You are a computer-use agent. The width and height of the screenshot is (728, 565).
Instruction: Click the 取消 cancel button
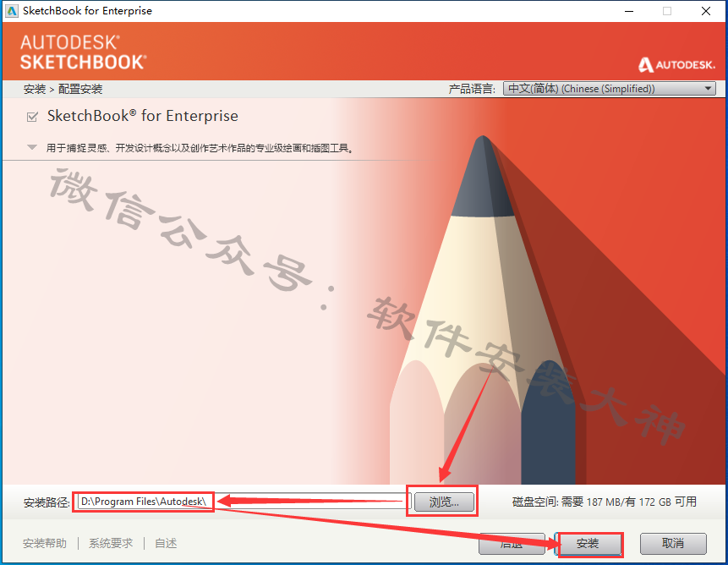[673, 543]
